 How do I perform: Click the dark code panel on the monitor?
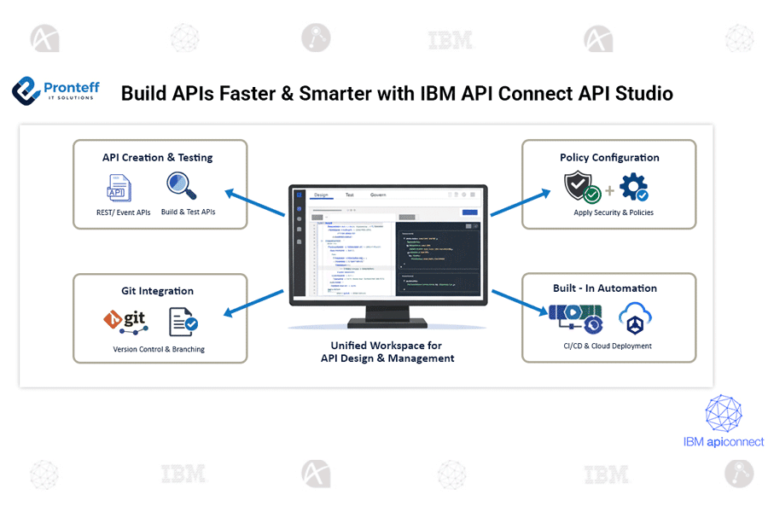tap(437, 259)
